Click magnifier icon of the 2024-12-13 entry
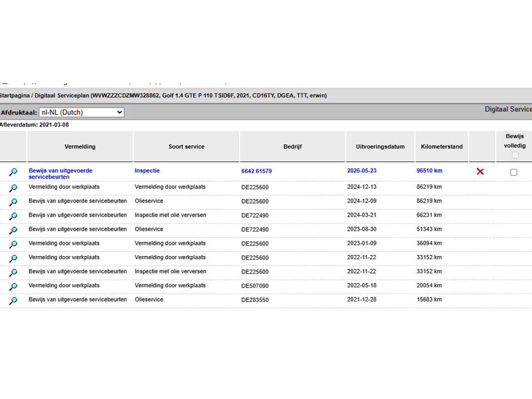Viewport: 532px width, 399px height. (13, 188)
